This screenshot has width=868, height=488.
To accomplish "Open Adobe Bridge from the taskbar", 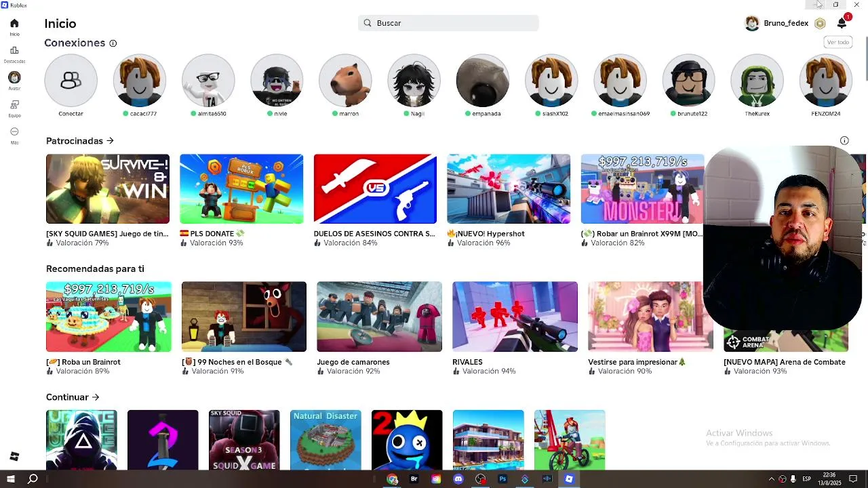I will [x=414, y=479].
